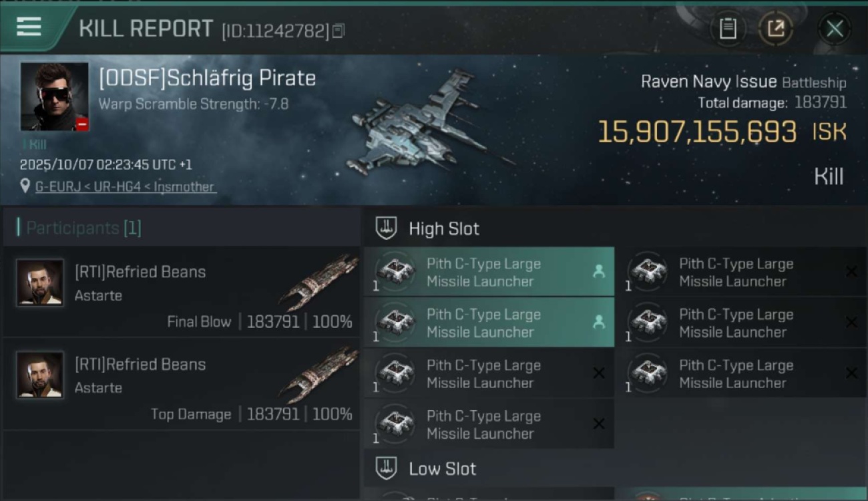Click the clipboard icon in header

click(728, 29)
